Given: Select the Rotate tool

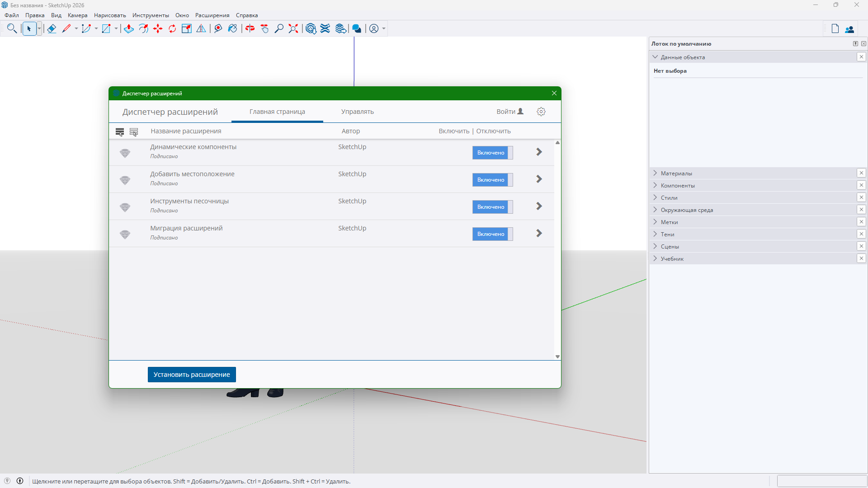Looking at the screenshot, I should tap(172, 29).
